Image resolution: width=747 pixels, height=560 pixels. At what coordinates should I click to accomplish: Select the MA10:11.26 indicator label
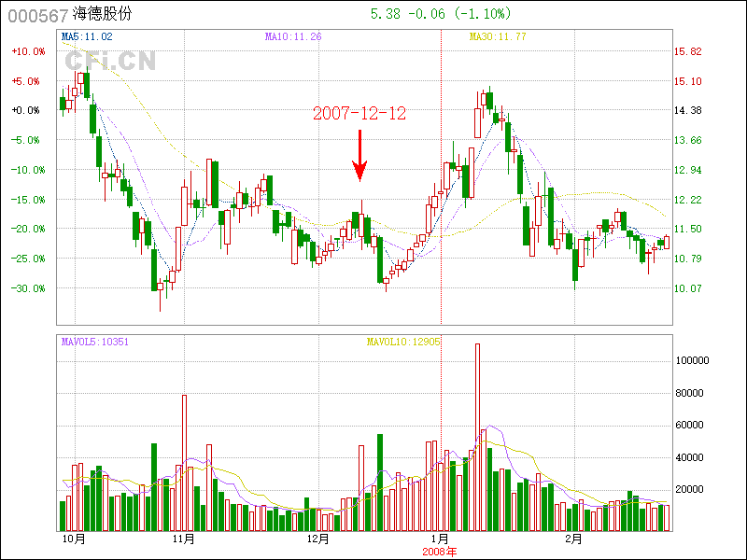[x=293, y=36]
